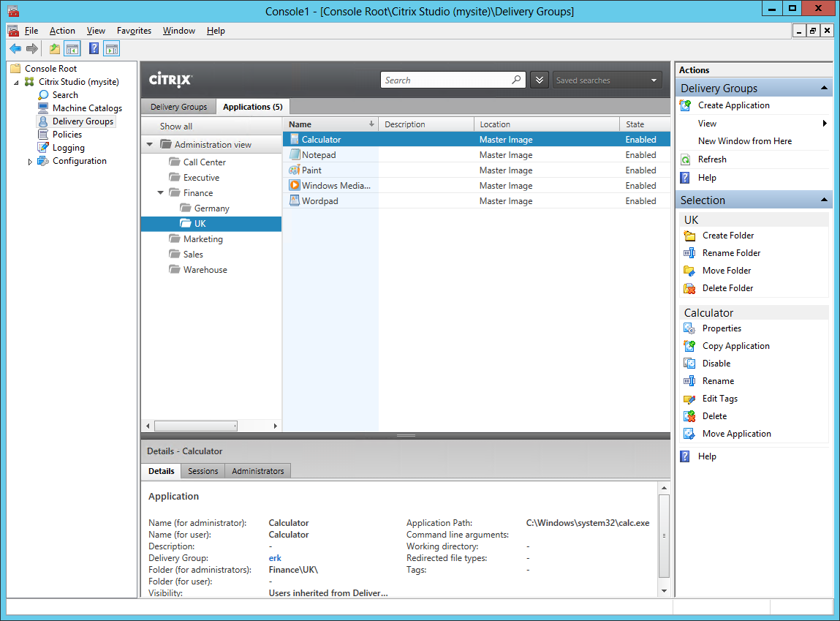Click the Disable action icon for Calculator

tap(689, 364)
